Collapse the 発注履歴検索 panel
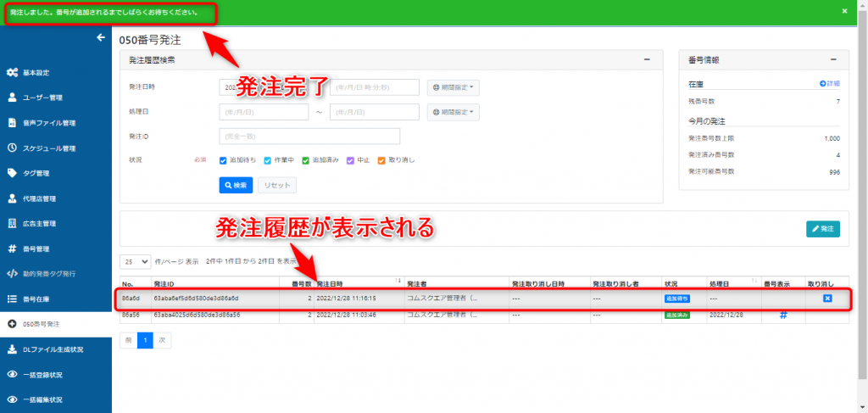 tap(647, 60)
